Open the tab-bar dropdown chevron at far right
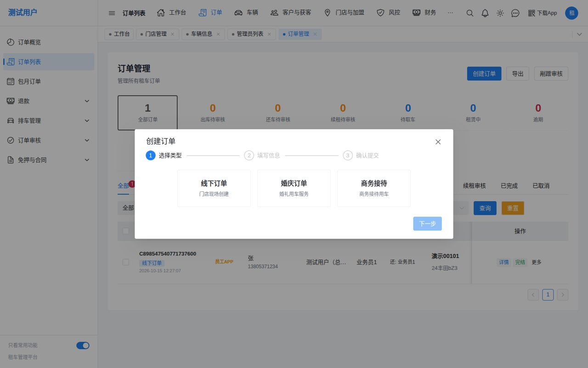The width and height of the screenshot is (588, 368). (x=578, y=34)
